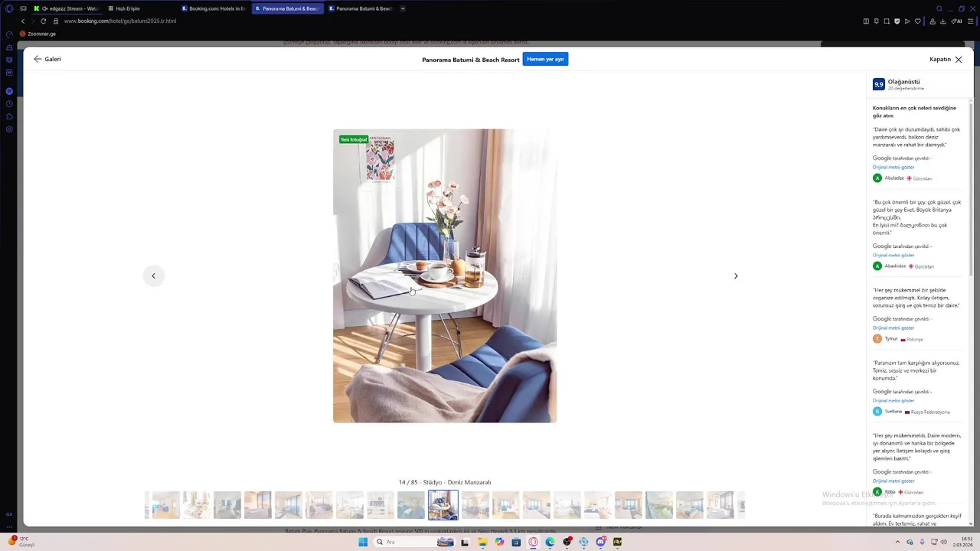The image size is (980, 551).
Task: Open Discord from taskbar
Action: coord(600,542)
